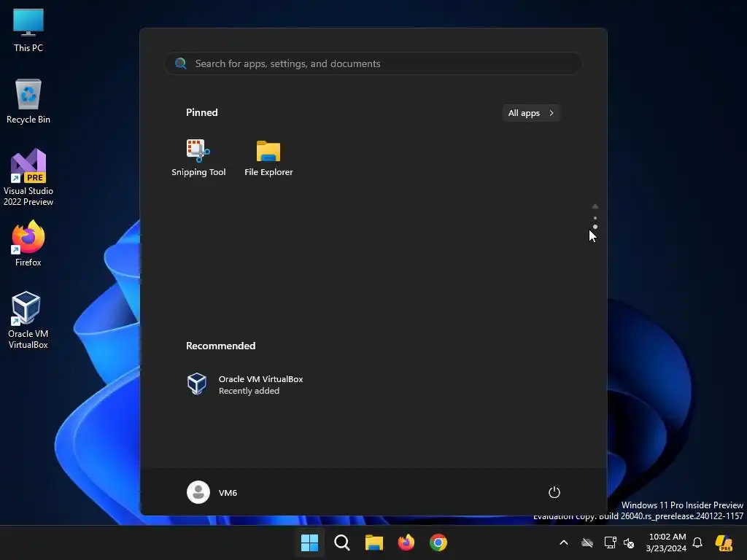The width and height of the screenshot is (747, 560).
Task: Select the Firefox desktop shortcut
Action: tap(28, 244)
